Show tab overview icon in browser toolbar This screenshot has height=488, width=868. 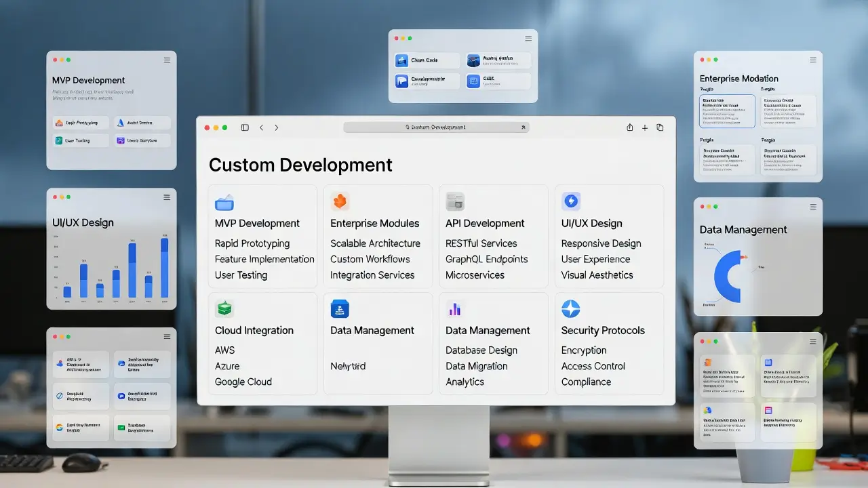660,127
